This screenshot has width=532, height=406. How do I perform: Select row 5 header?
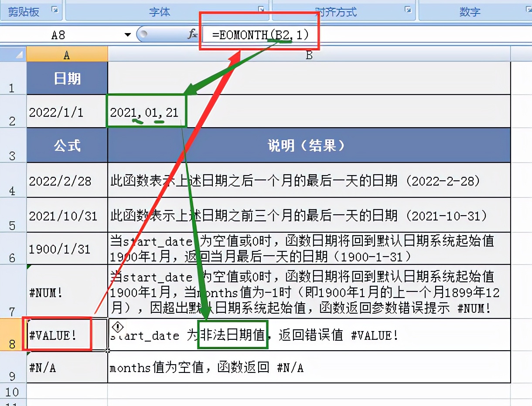point(13,215)
